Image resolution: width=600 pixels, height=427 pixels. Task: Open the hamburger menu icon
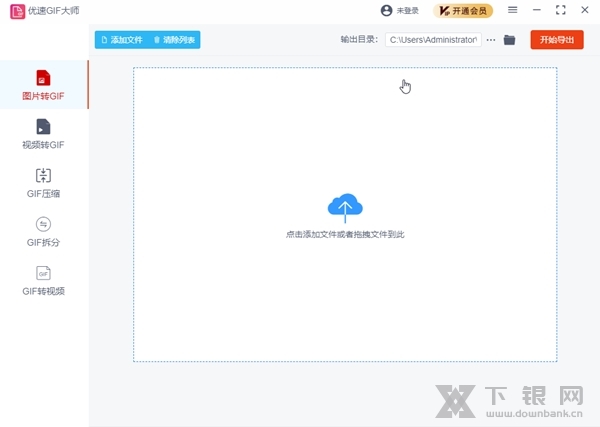[x=513, y=10]
